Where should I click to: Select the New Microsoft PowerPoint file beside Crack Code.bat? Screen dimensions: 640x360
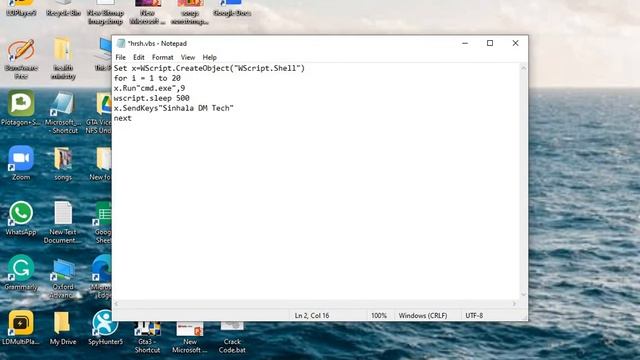click(x=189, y=329)
